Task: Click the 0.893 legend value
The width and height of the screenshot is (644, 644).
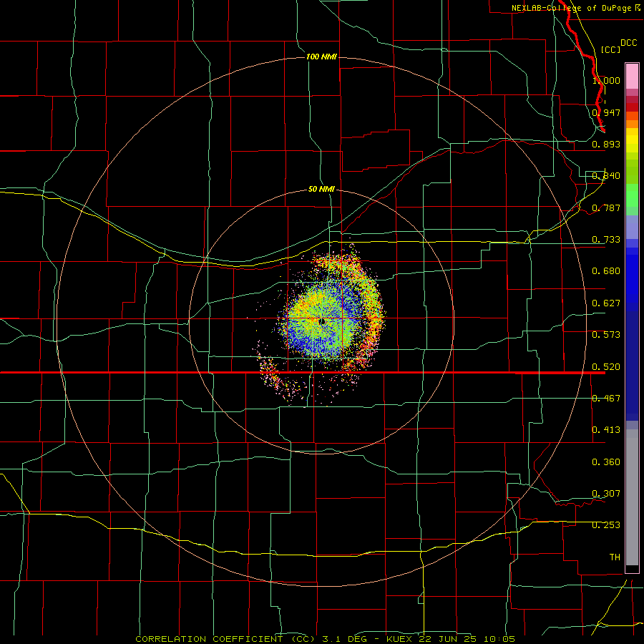Action: 606,144
